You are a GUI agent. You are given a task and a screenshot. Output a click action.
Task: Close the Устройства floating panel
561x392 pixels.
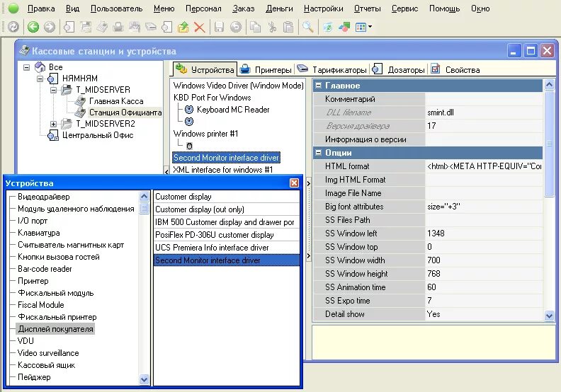(294, 183)
